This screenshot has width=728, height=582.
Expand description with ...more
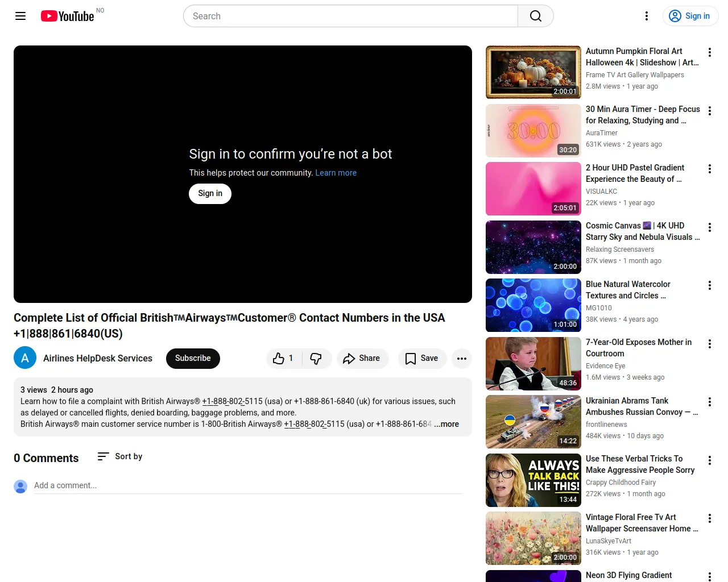pyautogui.click(x=447, y=424)
